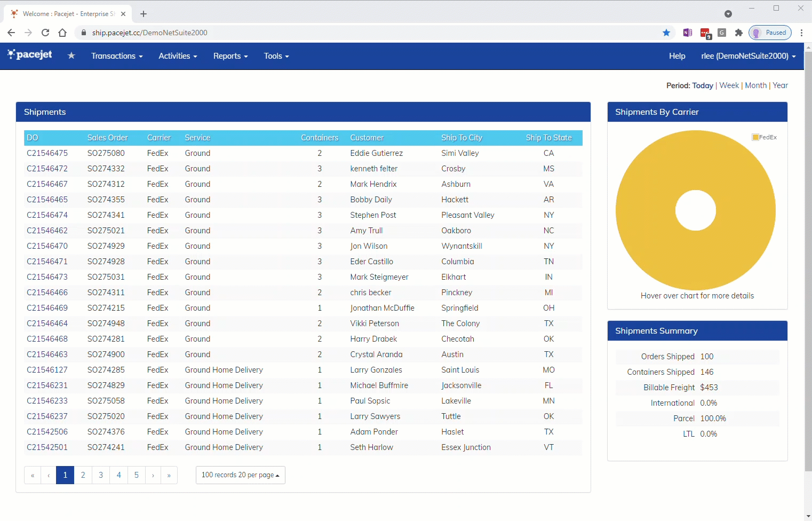This screenshot has height=521, width=812.
Task: Open a new browser tab
Action: pos(144,14)
